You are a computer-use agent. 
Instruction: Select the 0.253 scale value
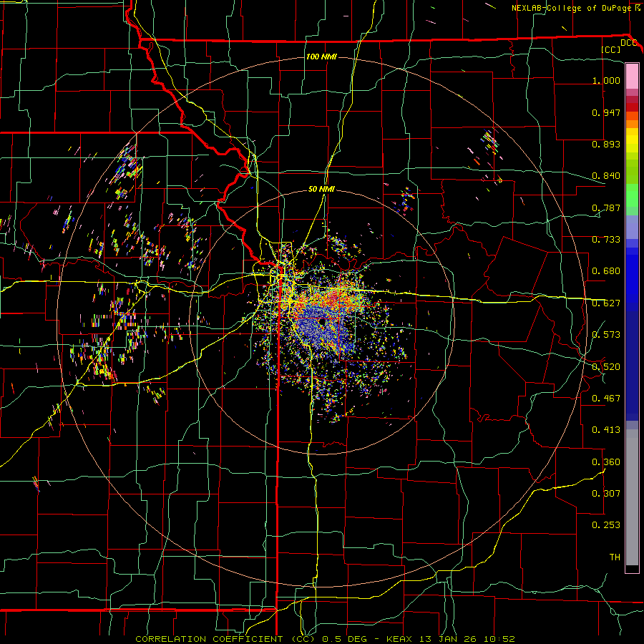[606, 525]
